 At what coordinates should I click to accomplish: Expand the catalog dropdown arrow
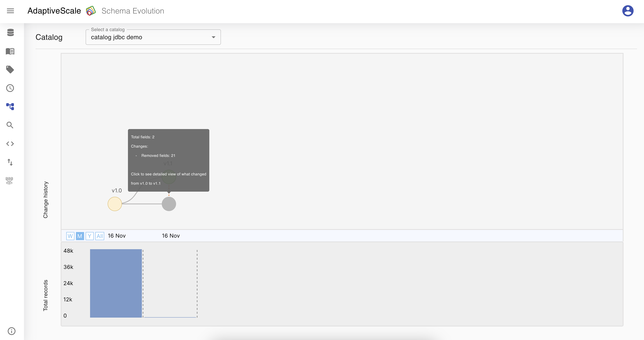pos(213,37)
